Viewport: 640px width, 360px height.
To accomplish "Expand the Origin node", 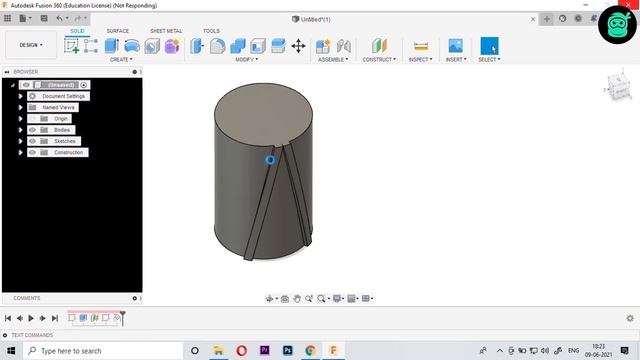I will pos(20,119).
